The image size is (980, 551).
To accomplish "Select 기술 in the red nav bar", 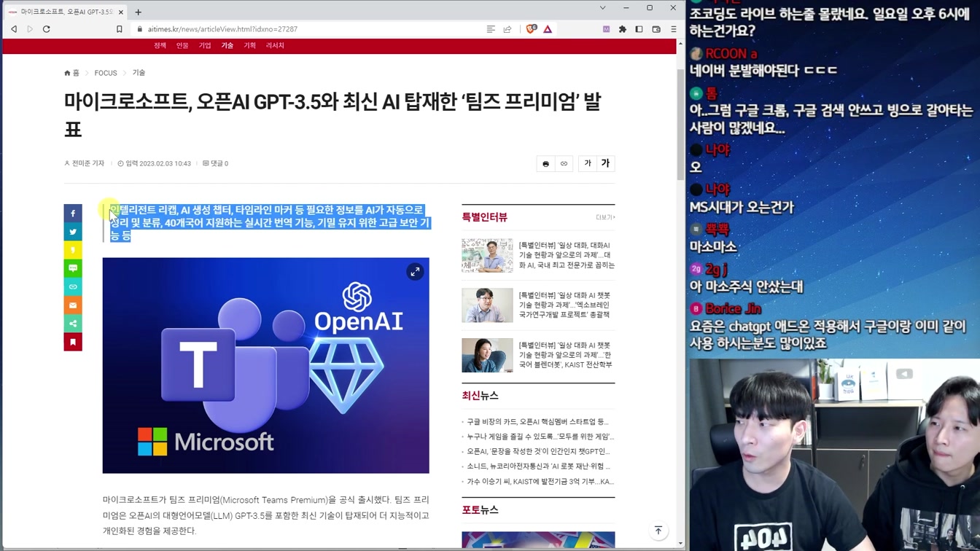I will click(227, 45).
